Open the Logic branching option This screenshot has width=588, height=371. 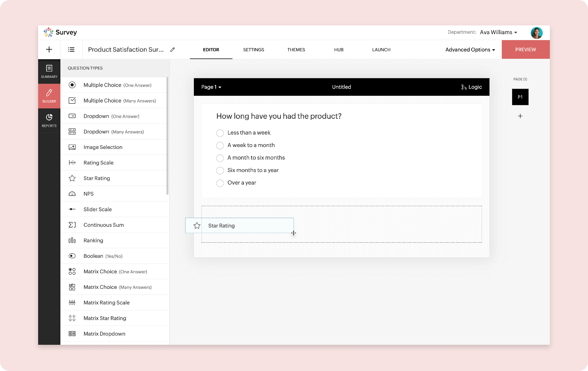[x=472, y=87]
